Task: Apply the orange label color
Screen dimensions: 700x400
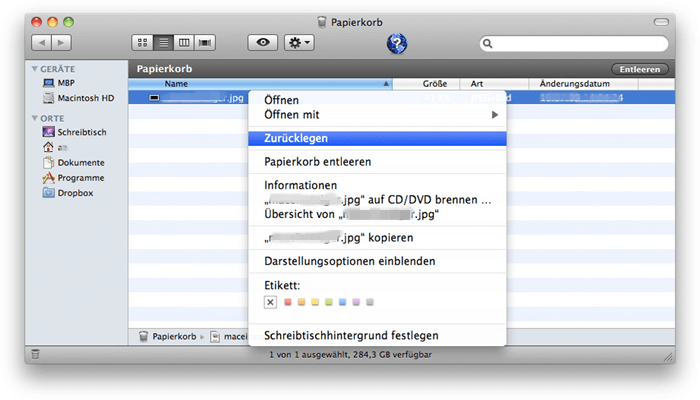Action: (301, 302)
